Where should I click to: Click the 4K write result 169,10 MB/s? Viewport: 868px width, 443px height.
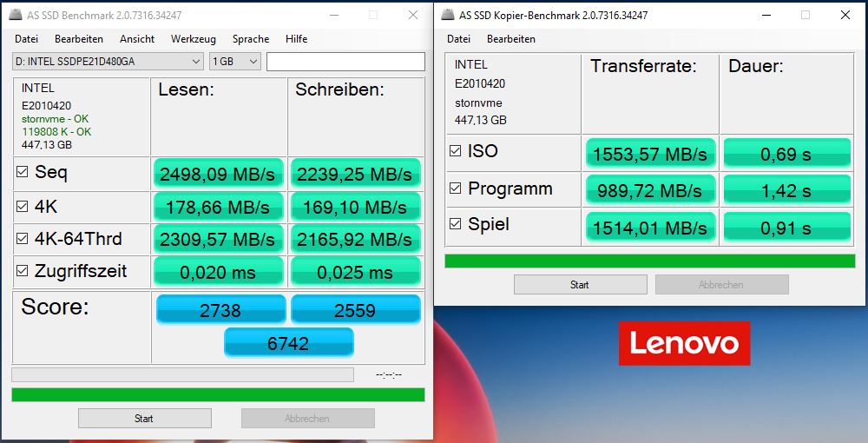pyautogui.click(x=355, y=207)
